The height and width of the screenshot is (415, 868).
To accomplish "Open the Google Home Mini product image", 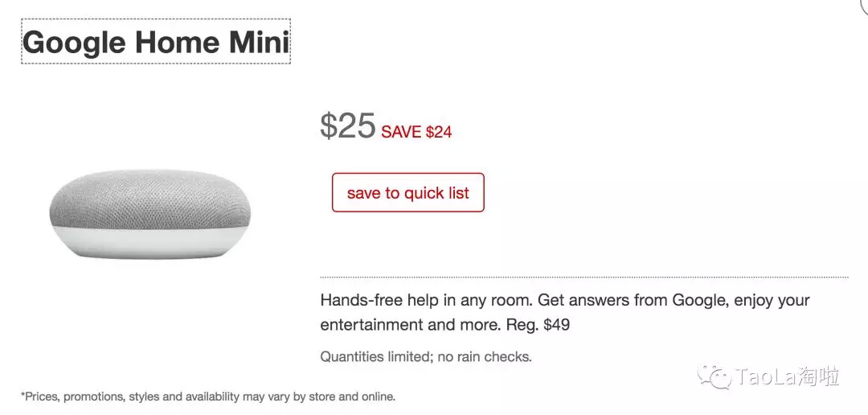I will [x=149, y=214].
